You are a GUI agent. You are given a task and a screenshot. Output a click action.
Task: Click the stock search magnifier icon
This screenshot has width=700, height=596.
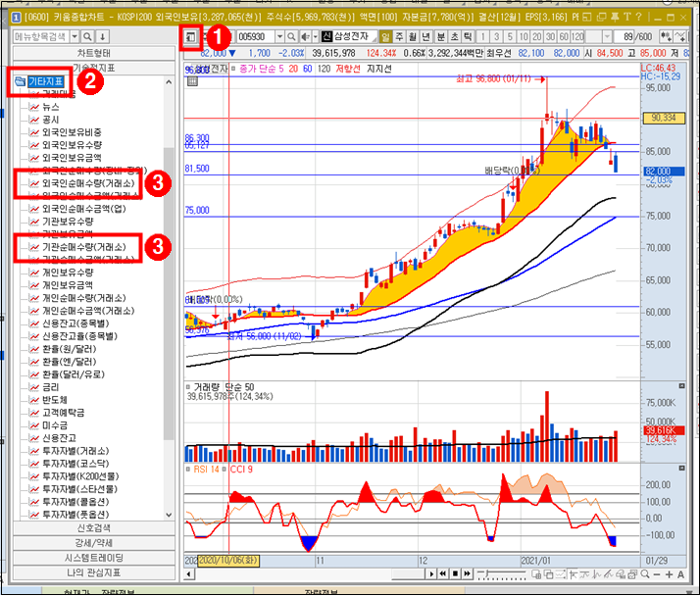[x=291, y=36]
